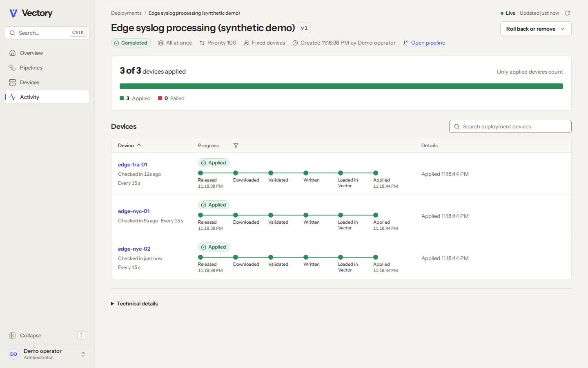This screenshot has height=368, width=588.
Task: Go back to Deployments breadcrumb
Action: click(x=126, y=13)
